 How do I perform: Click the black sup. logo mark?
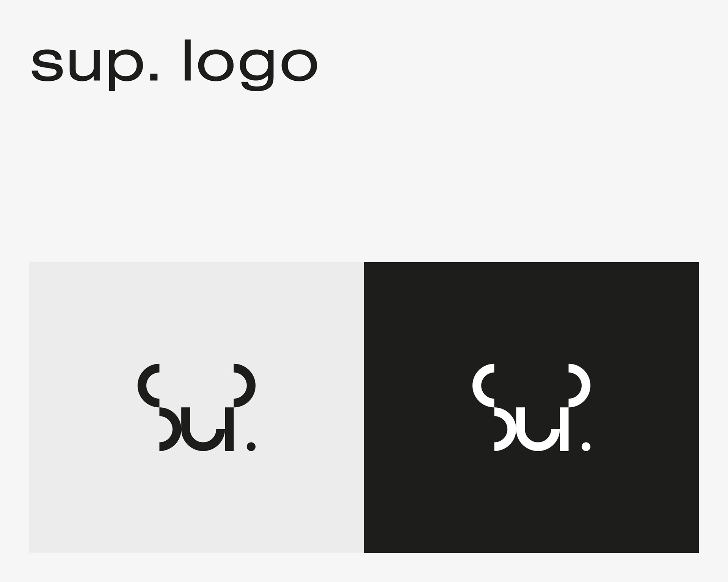pyautogui.click(x=196, y=407)
